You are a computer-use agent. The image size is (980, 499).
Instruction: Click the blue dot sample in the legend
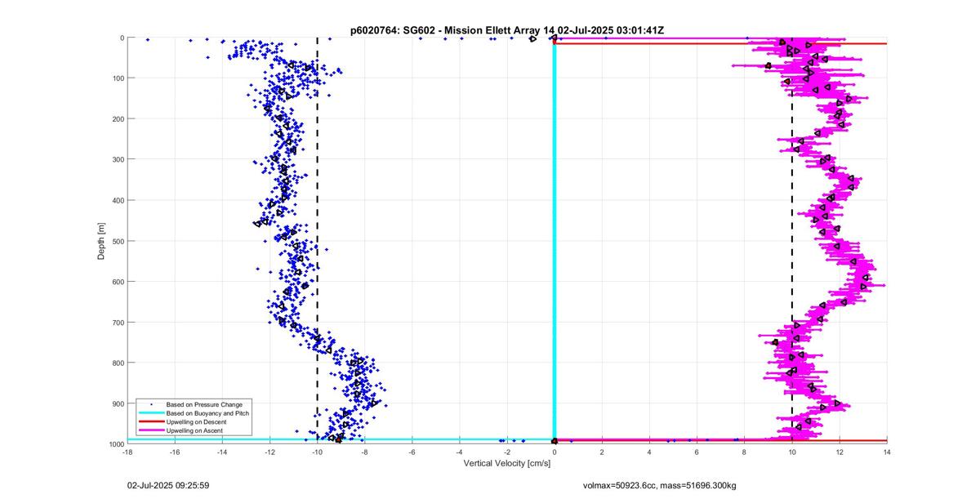point(150,404)
